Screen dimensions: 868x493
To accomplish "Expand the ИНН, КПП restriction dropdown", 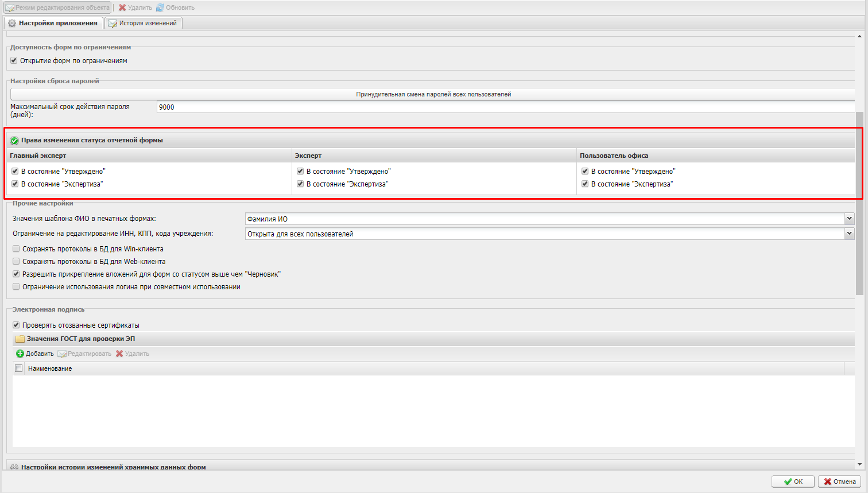I will tap(849, 234).
